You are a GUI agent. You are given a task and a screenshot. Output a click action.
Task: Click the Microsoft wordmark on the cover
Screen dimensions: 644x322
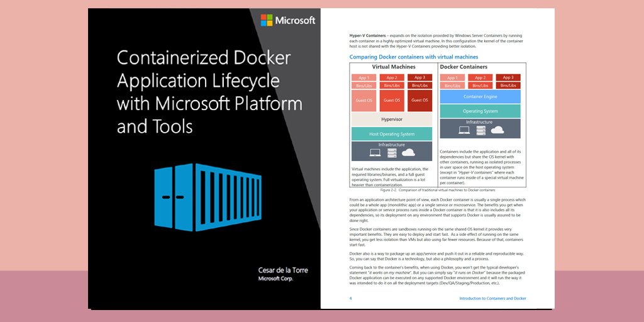(295, 20)
